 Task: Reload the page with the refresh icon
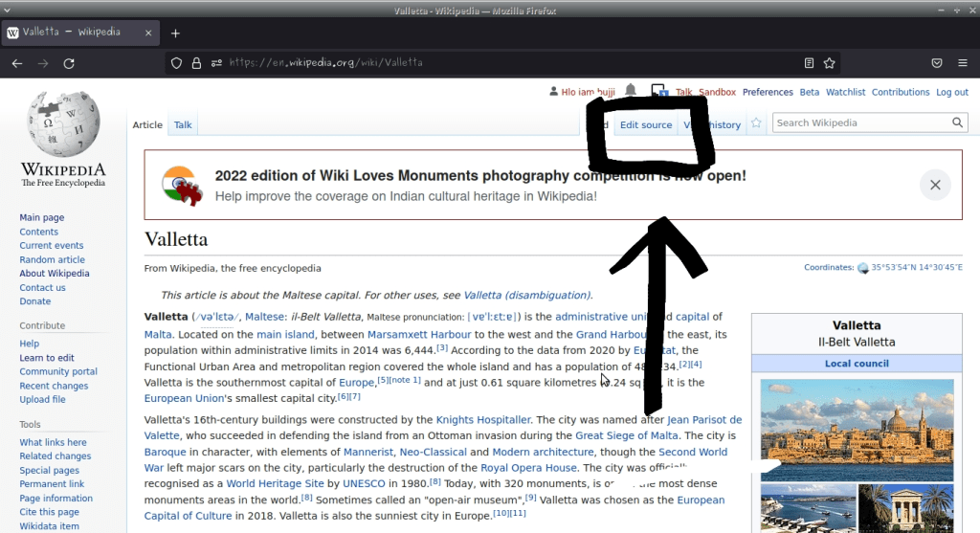click(69, 63)
